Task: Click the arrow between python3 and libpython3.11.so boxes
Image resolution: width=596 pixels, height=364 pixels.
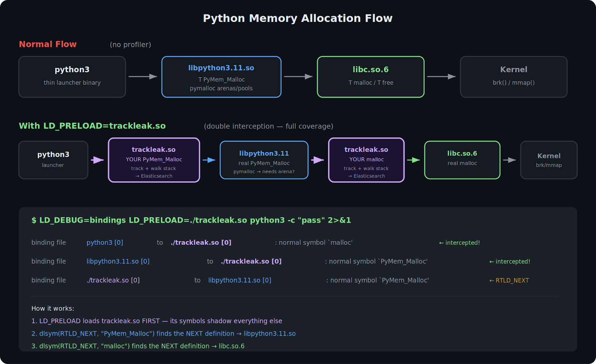Action: click(143, 77)
